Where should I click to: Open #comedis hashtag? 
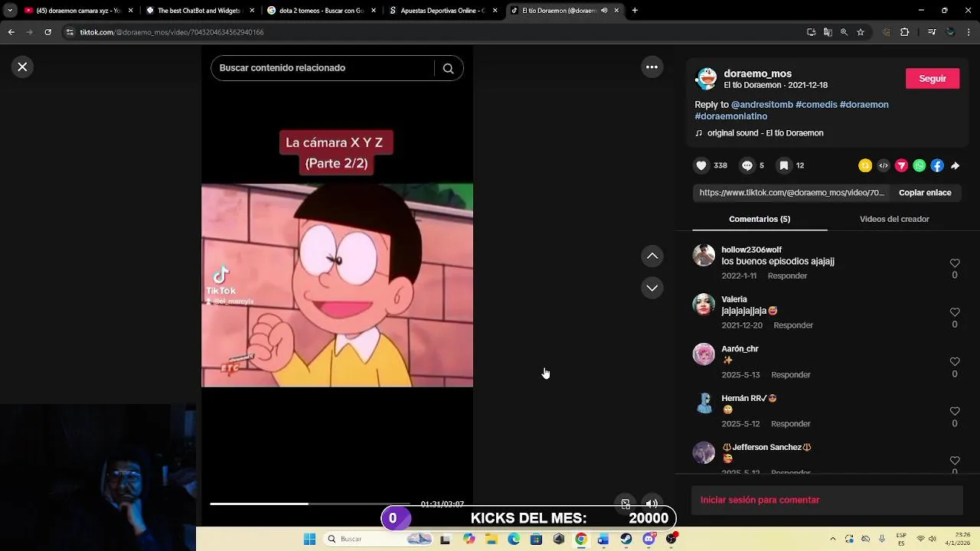click(816, 105)
